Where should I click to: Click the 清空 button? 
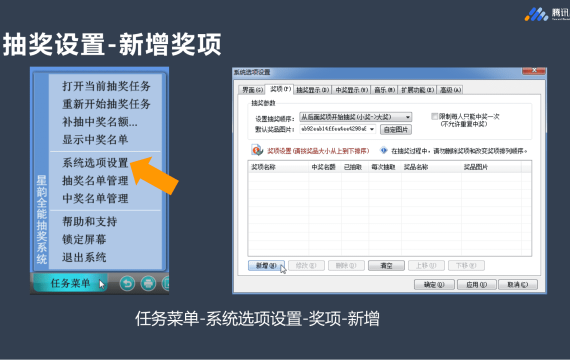pyautogui.click(x=386, y=265)
